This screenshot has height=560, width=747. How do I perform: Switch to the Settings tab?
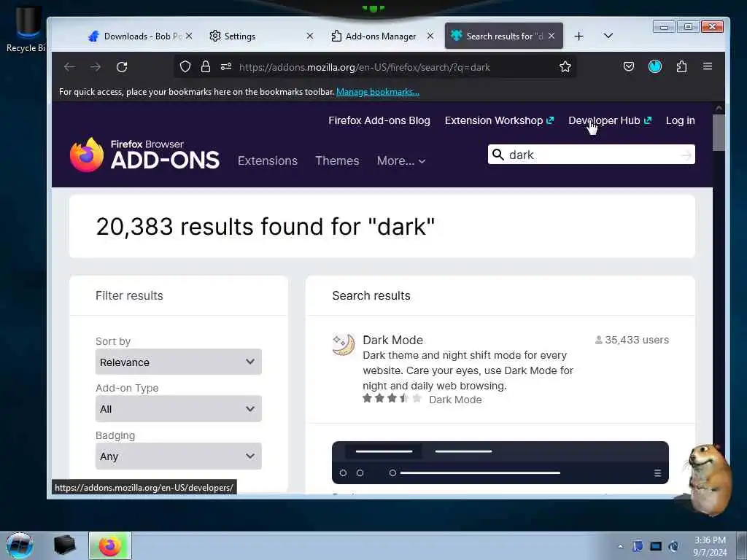coord(261,36)
